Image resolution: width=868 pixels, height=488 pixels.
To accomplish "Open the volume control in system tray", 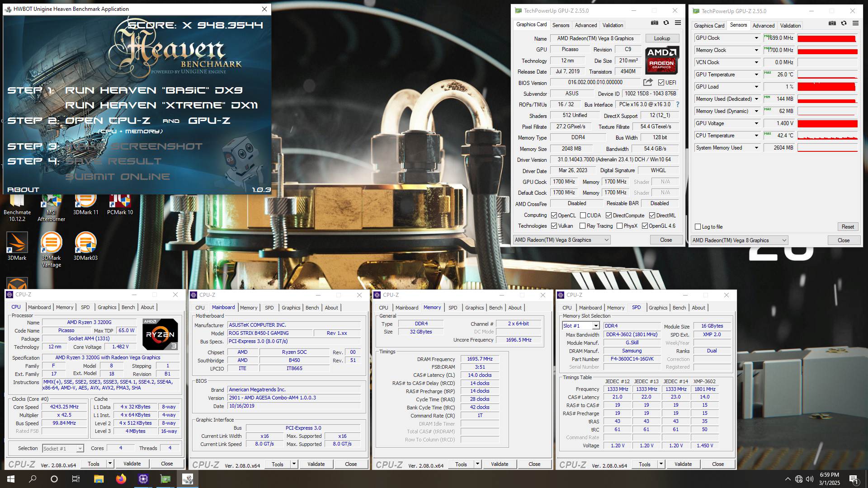I will click(x=810, y=479).
